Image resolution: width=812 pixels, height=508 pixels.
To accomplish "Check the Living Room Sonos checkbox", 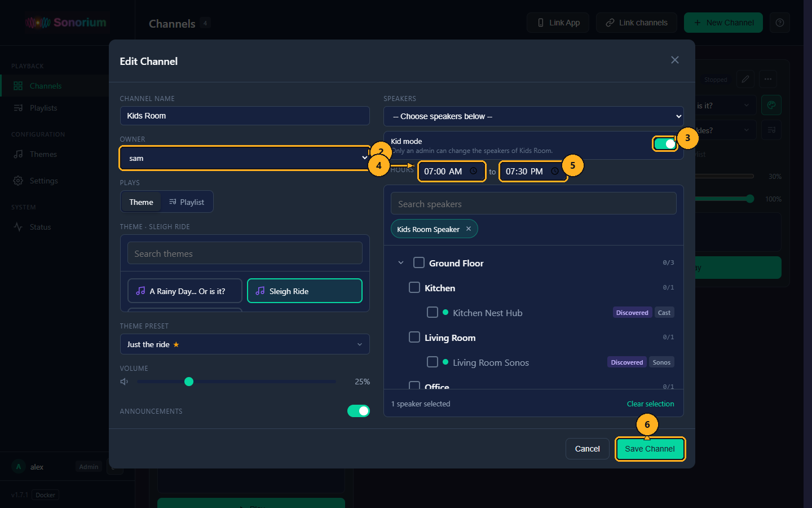I will point(433,362).
